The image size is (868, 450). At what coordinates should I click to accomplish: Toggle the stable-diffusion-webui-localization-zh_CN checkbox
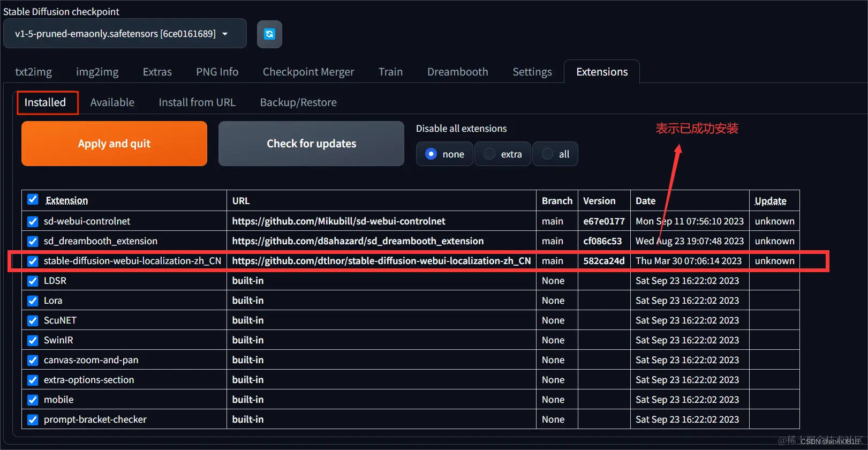[x=33, y=261]
